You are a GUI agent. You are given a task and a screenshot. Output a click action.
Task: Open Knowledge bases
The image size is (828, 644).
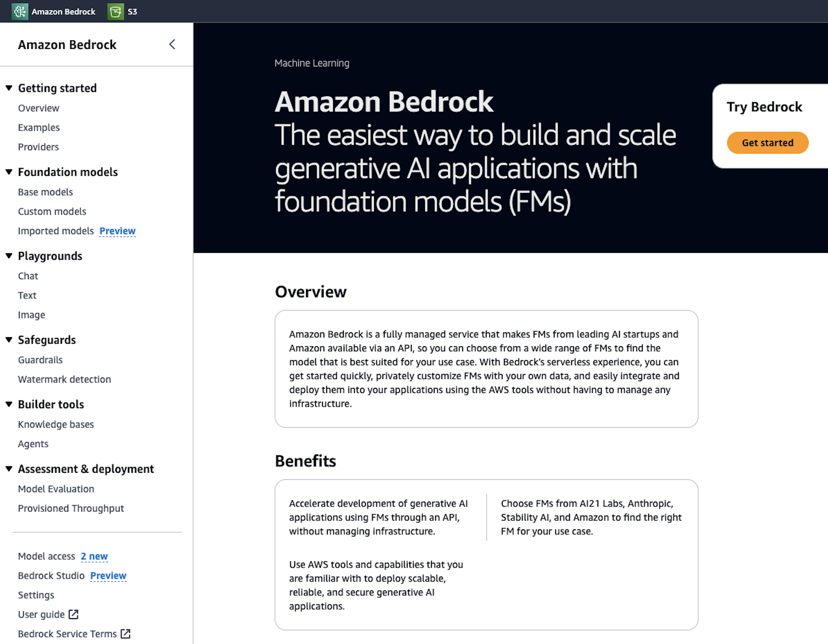(x=56, y=425)
